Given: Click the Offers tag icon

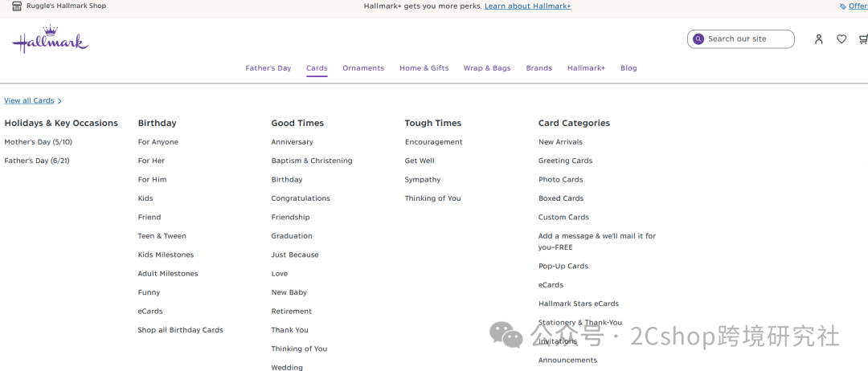Looking at the screenshot, I should [x=843, y=6].
